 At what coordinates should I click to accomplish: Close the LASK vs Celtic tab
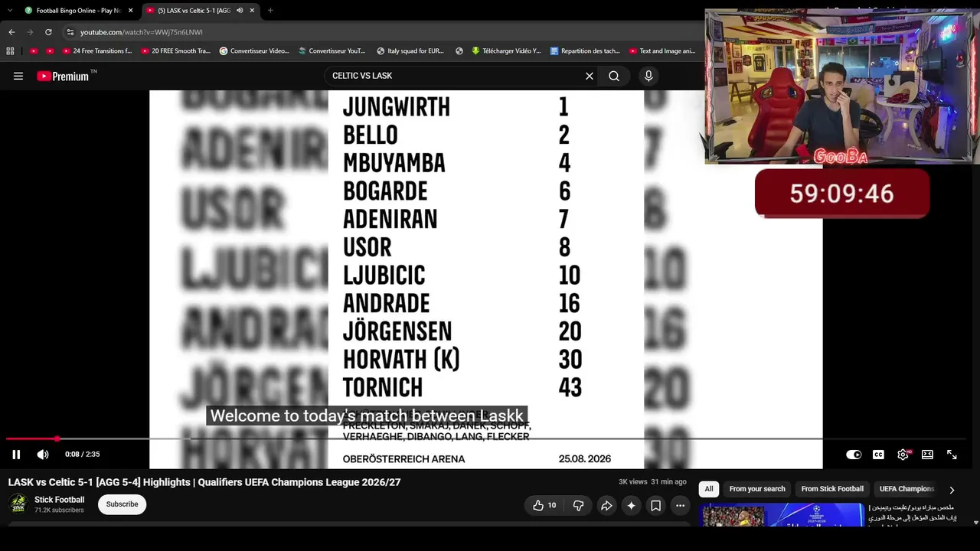pos(252,11)
